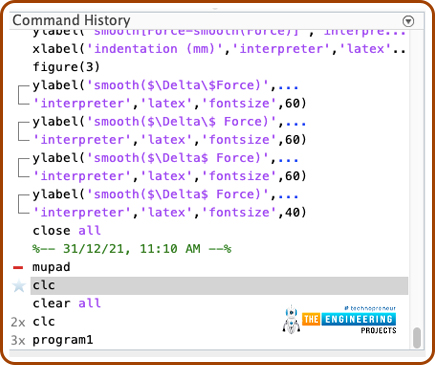
Task: Select ylabel line with '$\Delta\$ Force' text
Action: click(169, 122)
